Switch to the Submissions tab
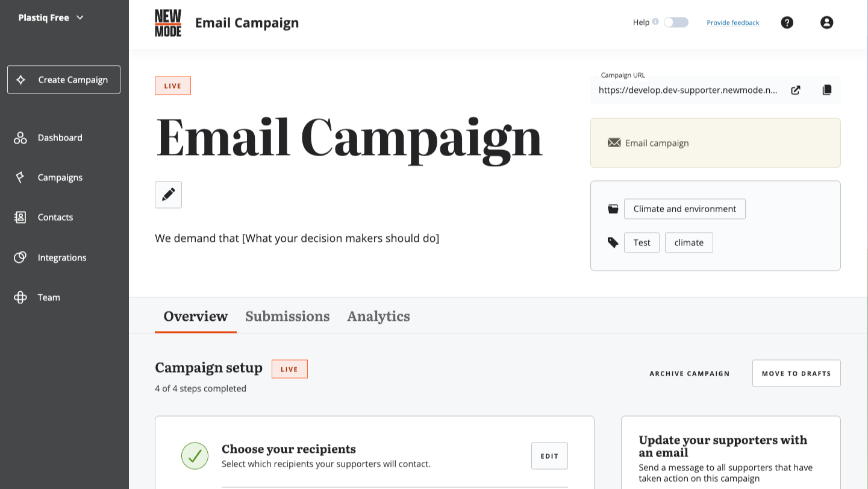The width and height of the screenshot is (868, 489). point(287,317)
